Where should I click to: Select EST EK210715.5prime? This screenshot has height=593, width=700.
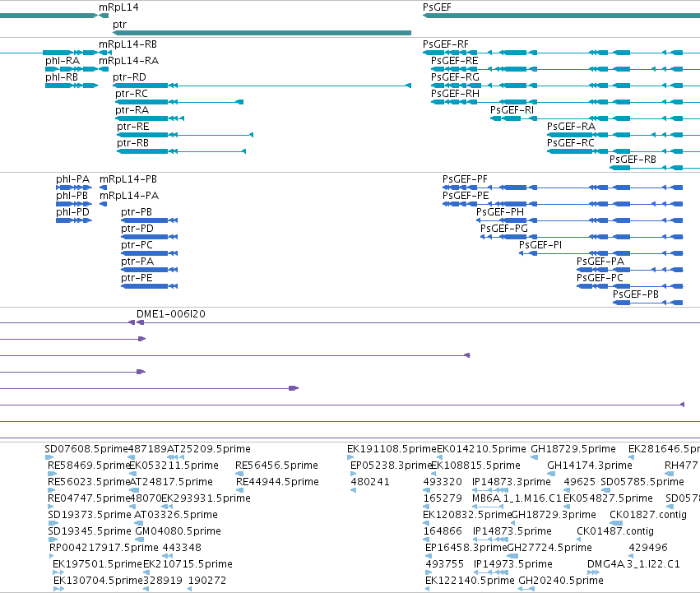146,572
